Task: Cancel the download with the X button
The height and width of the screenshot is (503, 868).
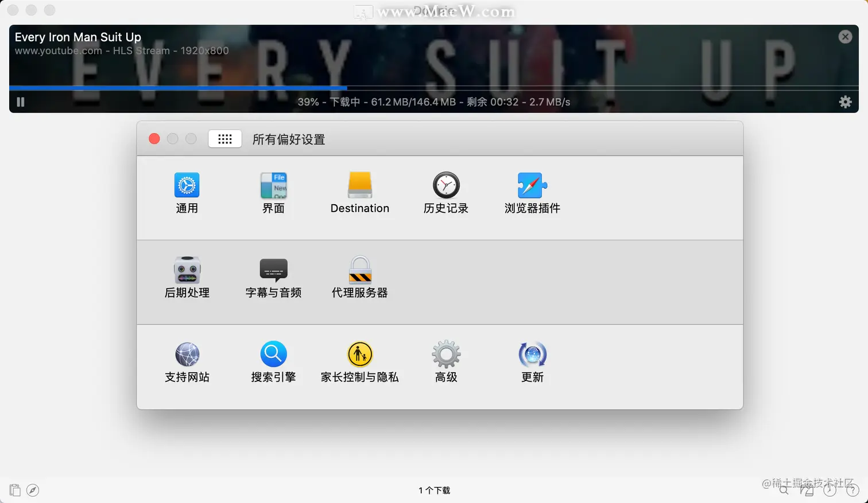Action: pyautogui.click(x=845, y=37)
